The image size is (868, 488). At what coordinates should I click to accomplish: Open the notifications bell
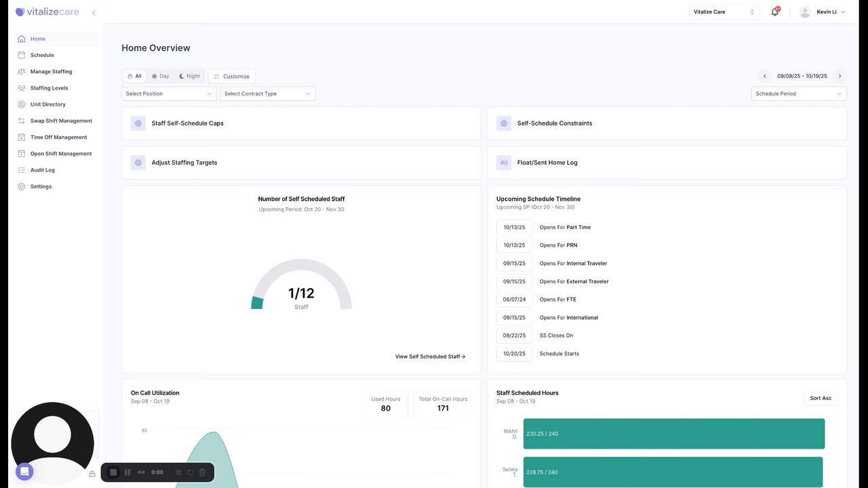click(774, 12)
